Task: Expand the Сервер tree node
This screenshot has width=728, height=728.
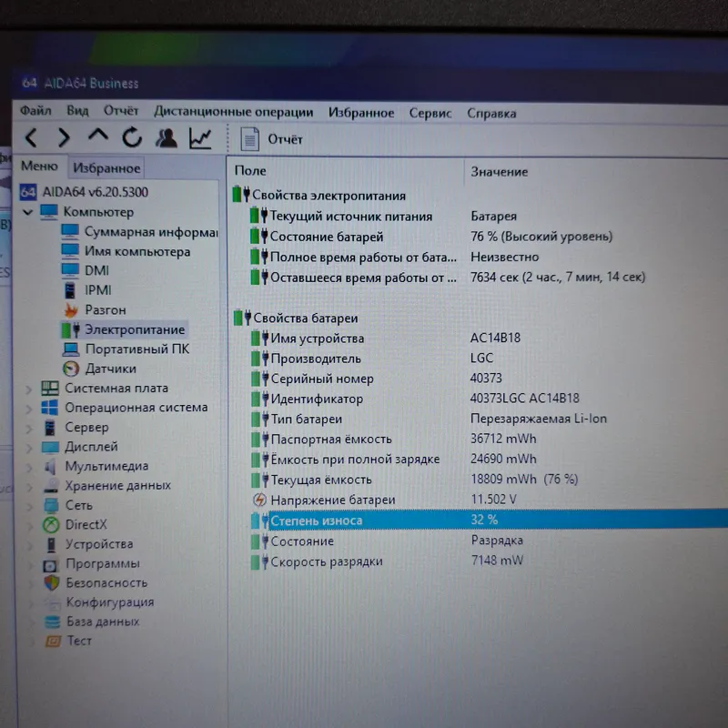Action: 28,428
